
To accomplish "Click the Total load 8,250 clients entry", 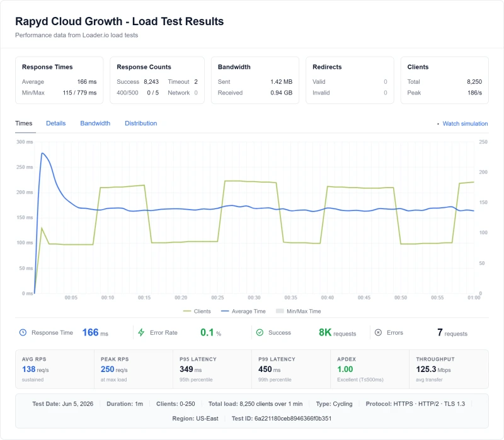I will [255, 404].
